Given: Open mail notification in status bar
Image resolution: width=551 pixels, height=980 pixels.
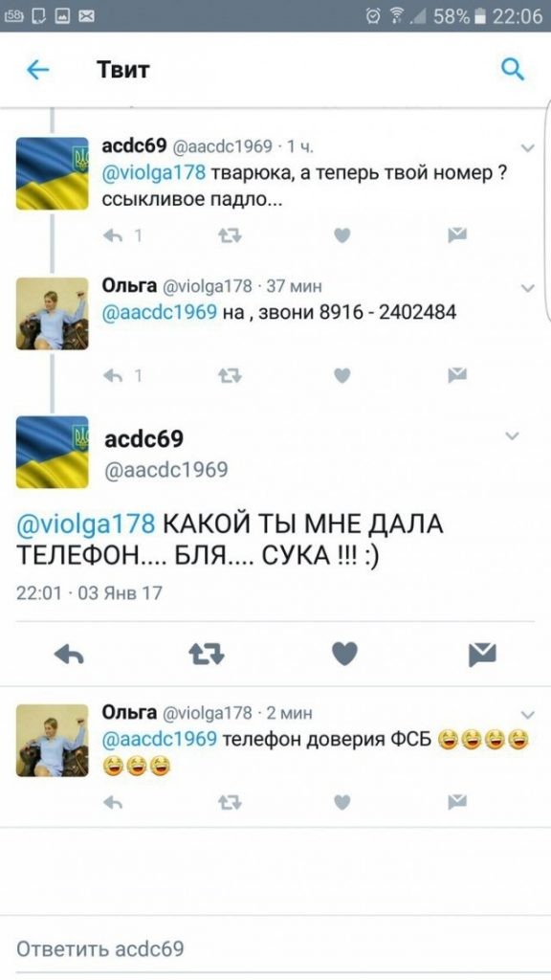Looking at the screenshot, I should [86, 16].
